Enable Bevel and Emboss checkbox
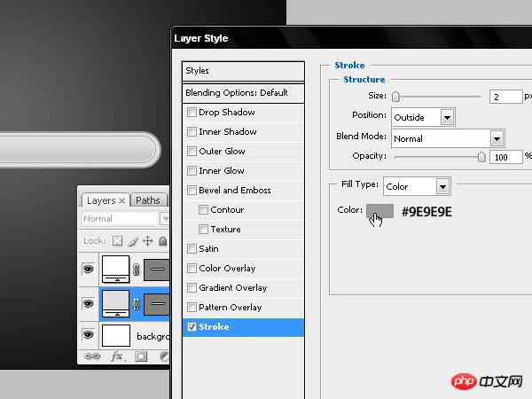This screenshot has height=399, width=532. pos(192,190)
